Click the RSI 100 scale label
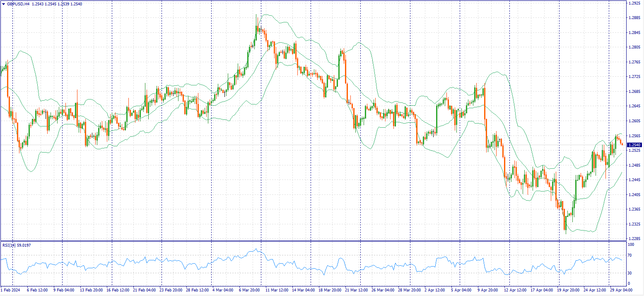644x296 pixels. 632,245
